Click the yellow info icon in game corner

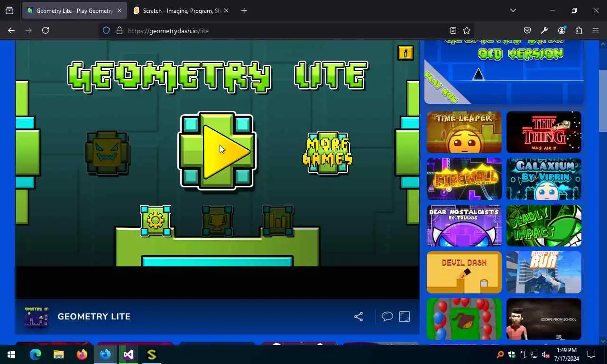405,53
